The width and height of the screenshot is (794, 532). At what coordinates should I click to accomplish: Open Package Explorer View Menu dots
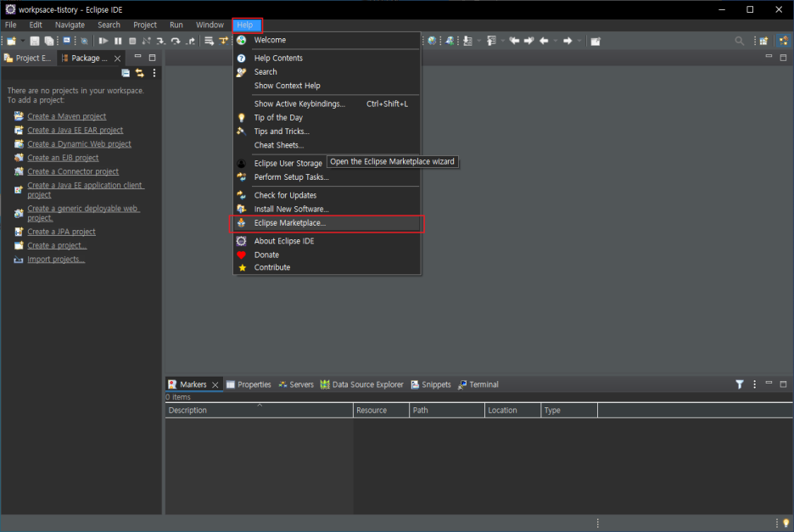154,73
